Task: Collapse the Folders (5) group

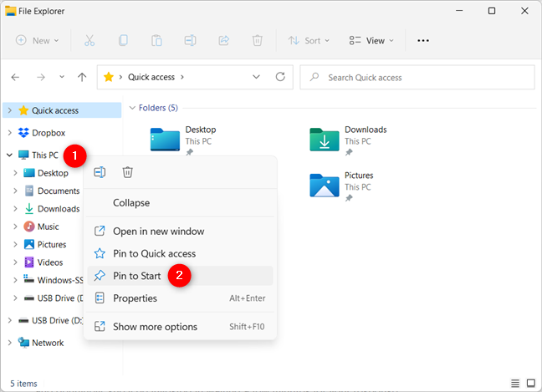Action: [132, 108]
